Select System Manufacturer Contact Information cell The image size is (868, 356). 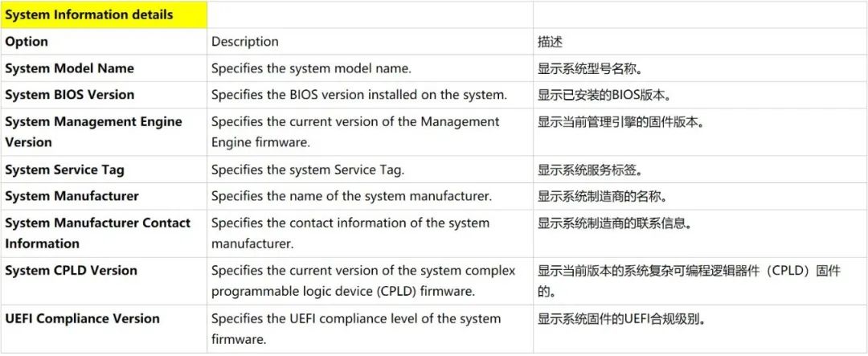point(104,233)
